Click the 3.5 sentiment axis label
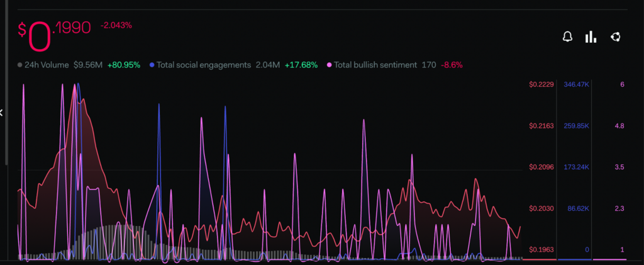The image size is (644, 265). (619, 167)
